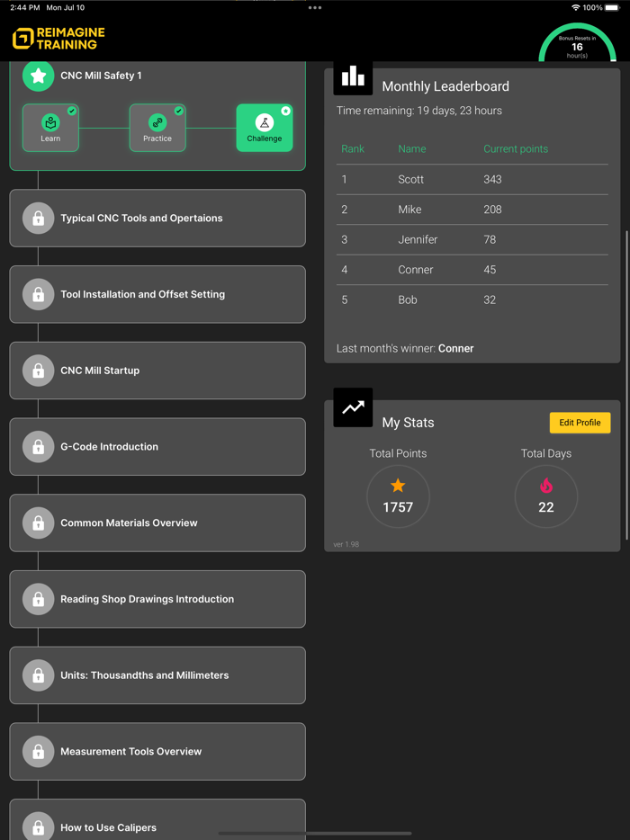Click the 343 points value
This screenshot has width=630, height=840.
click(492, 180)
